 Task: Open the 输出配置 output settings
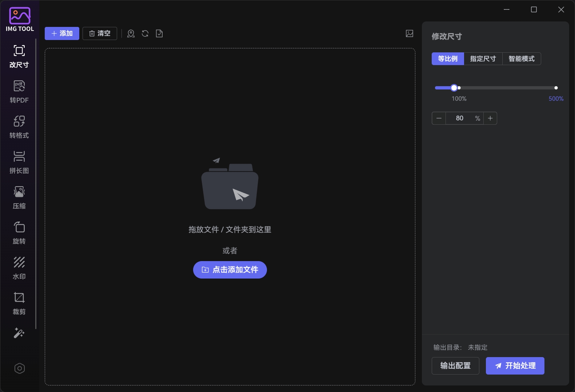pos(455,365)
